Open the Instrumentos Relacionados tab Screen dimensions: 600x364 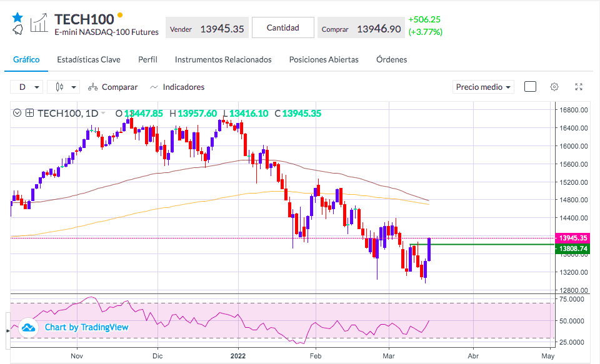coord(223,60)
